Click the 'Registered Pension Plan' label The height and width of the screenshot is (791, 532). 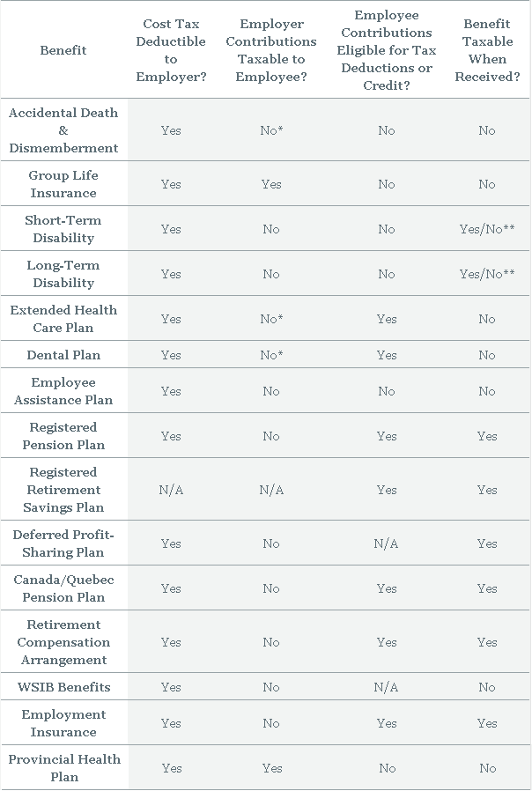(x=63, y=436)
